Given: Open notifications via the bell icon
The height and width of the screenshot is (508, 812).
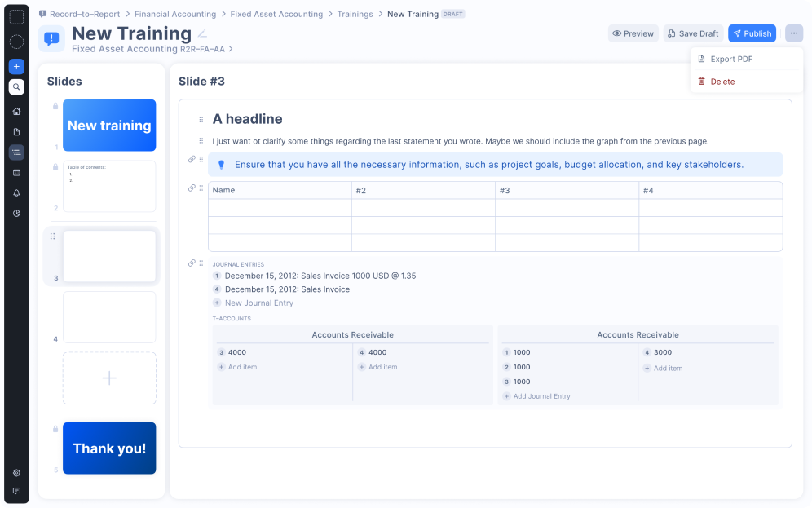Looking at the screenshot, I should (x=15, y=192).
